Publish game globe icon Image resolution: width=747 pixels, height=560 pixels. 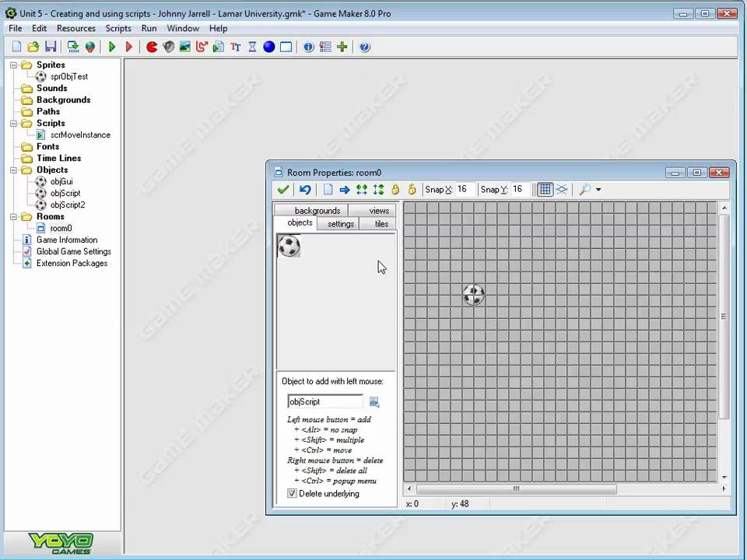pyautogui.click(x=90, y=47)
